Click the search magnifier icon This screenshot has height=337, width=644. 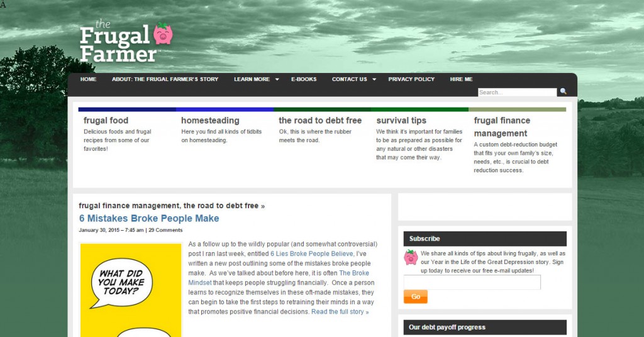pos(562,92)
